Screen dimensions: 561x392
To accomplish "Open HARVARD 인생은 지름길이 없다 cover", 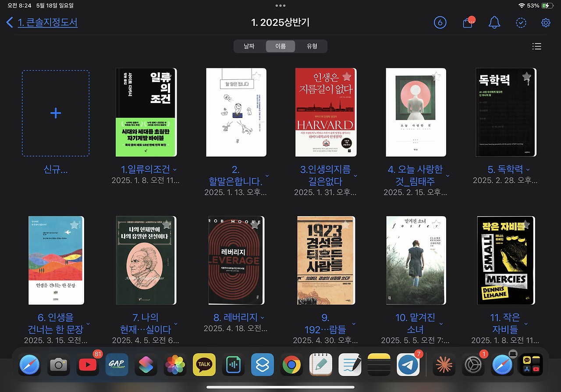I will pyautogui.click(x=325, y=112).
